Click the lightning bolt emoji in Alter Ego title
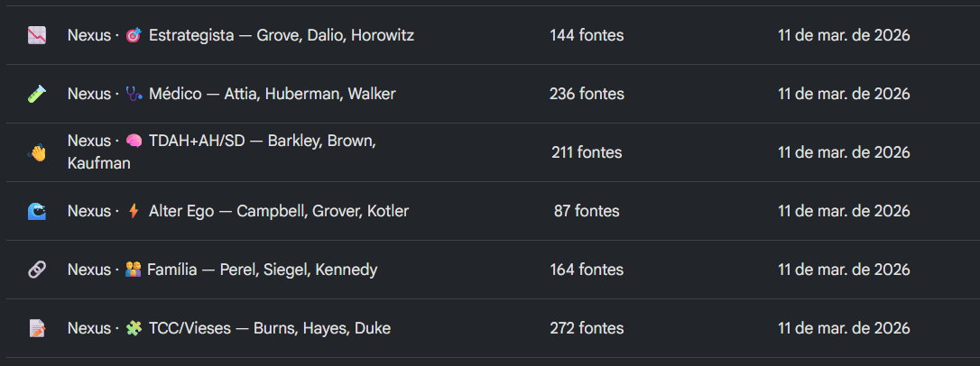The height and width of the screenshot is (366, 980). tap(134, 212)
